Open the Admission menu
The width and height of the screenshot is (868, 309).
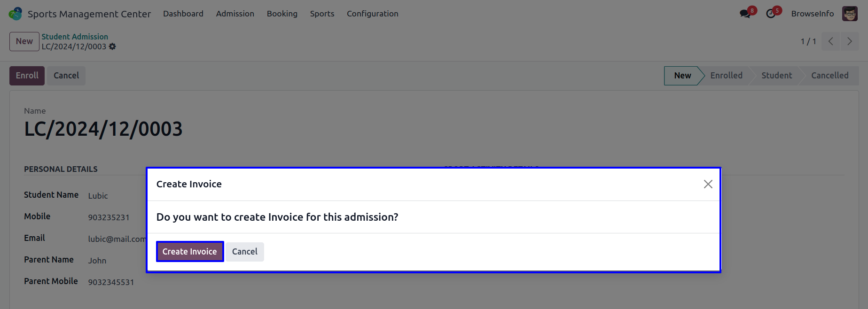click(x=235, y=14)
